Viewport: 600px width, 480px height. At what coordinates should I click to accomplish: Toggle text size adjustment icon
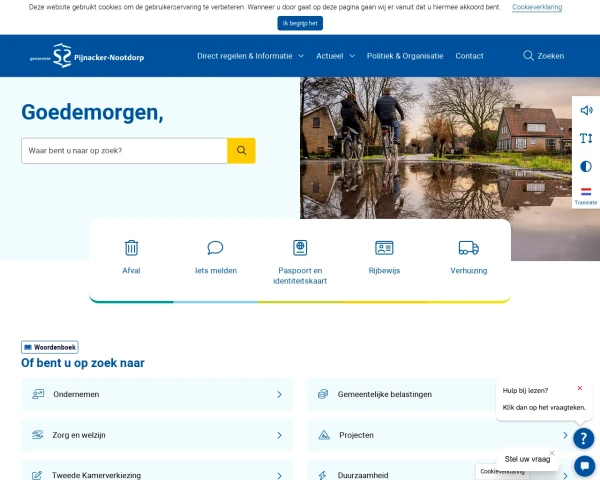click(x=586, y=138)
